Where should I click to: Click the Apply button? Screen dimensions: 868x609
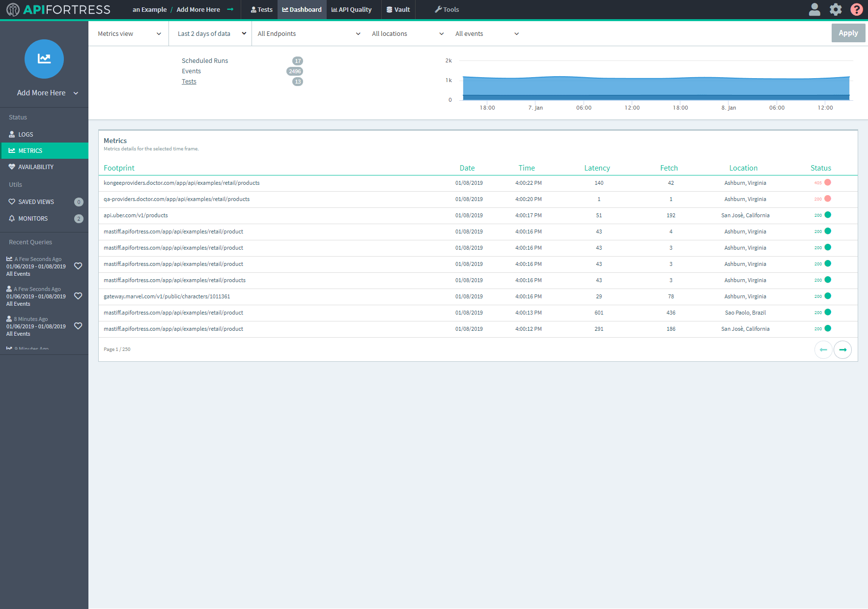pos(848,33)
